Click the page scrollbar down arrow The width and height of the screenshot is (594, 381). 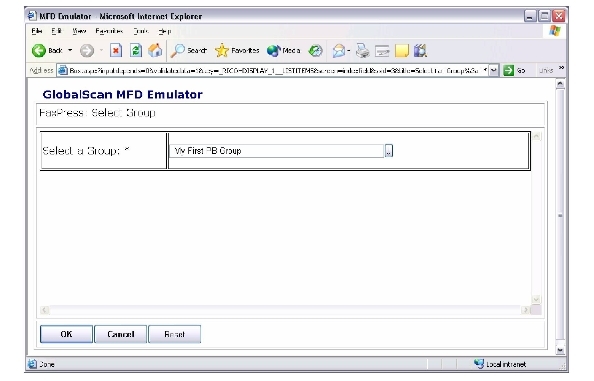tap(560, 350)
